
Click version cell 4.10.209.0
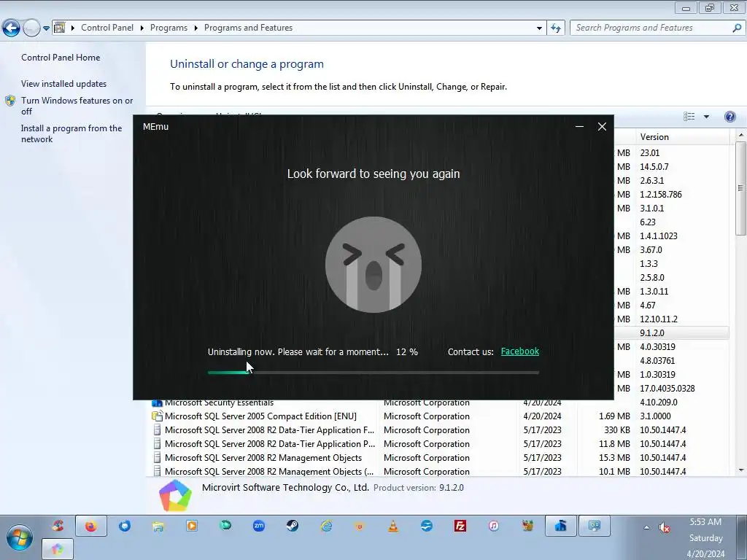point(659,402)
